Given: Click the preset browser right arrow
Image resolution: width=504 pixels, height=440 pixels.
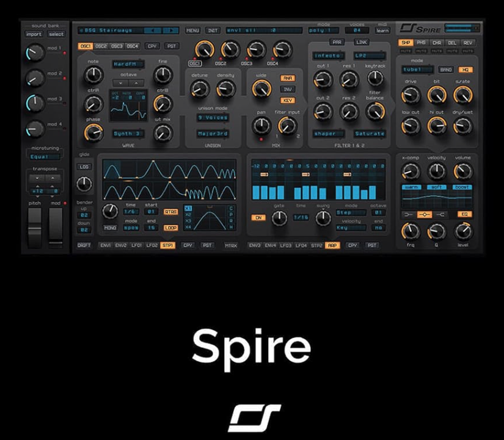Looking at the screenshot, I should click(170, 30).
